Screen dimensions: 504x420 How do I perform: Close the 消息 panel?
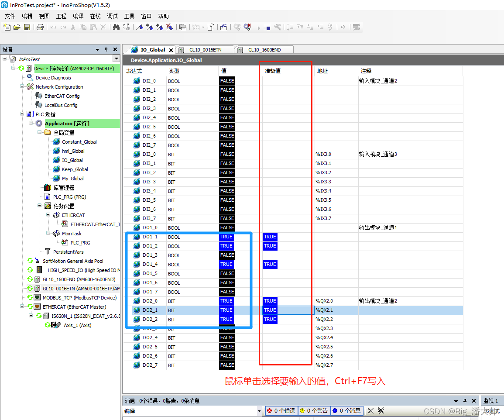point(474,401)
